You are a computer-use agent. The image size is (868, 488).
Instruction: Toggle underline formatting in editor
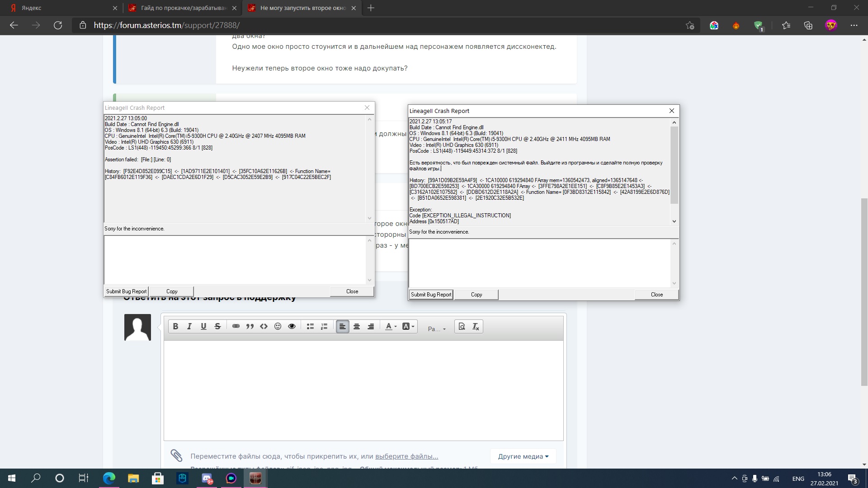(203, 326)
